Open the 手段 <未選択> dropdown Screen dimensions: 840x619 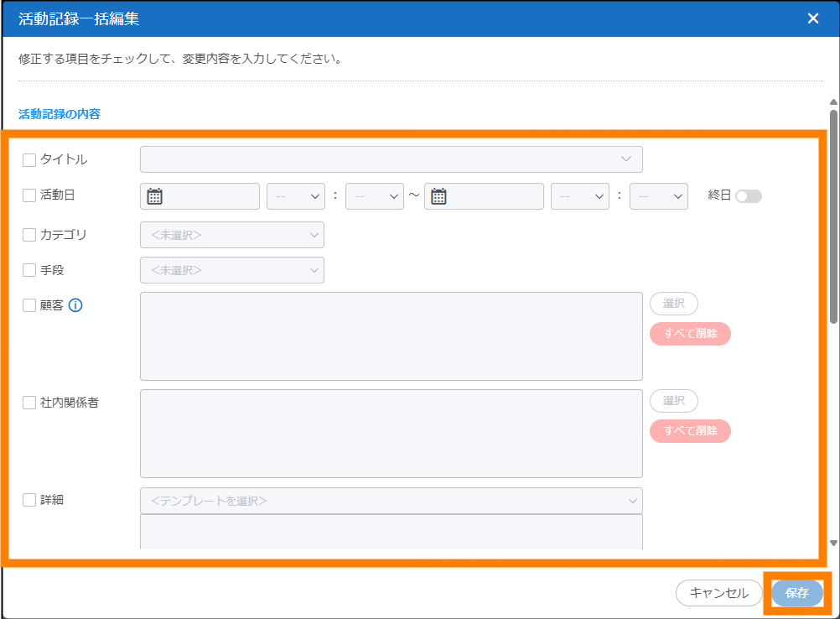tap(231, 270)
